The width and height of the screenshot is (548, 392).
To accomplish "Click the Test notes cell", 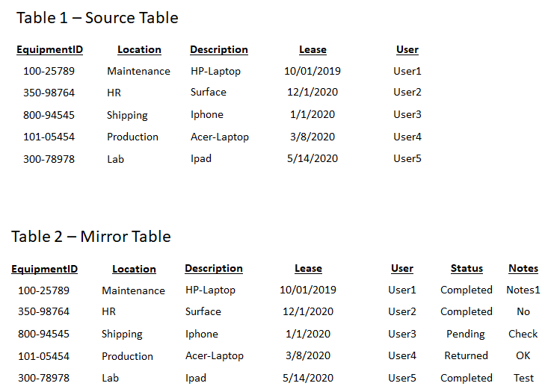I will pyautogui.click(x=523, y=378).
